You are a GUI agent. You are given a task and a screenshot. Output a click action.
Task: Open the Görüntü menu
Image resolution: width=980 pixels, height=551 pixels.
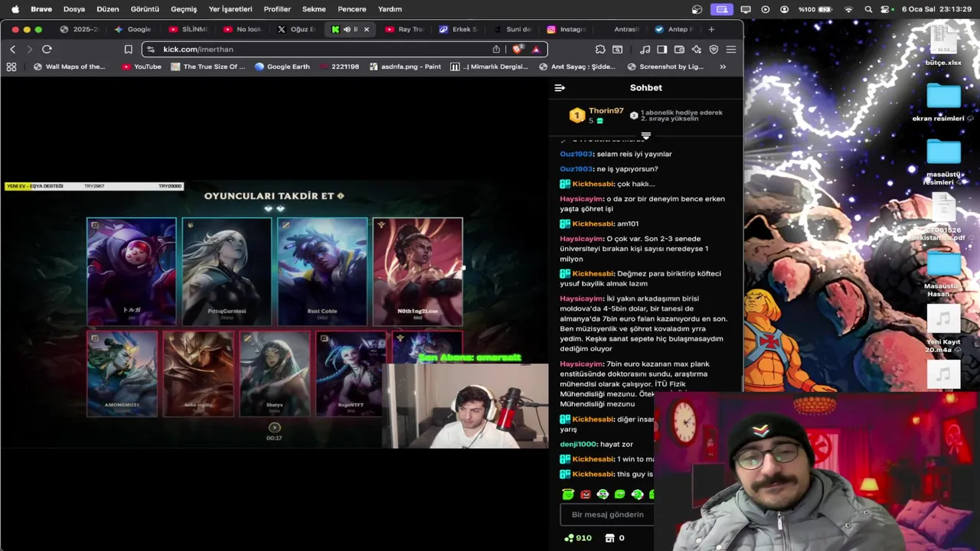tap(145, 9)
